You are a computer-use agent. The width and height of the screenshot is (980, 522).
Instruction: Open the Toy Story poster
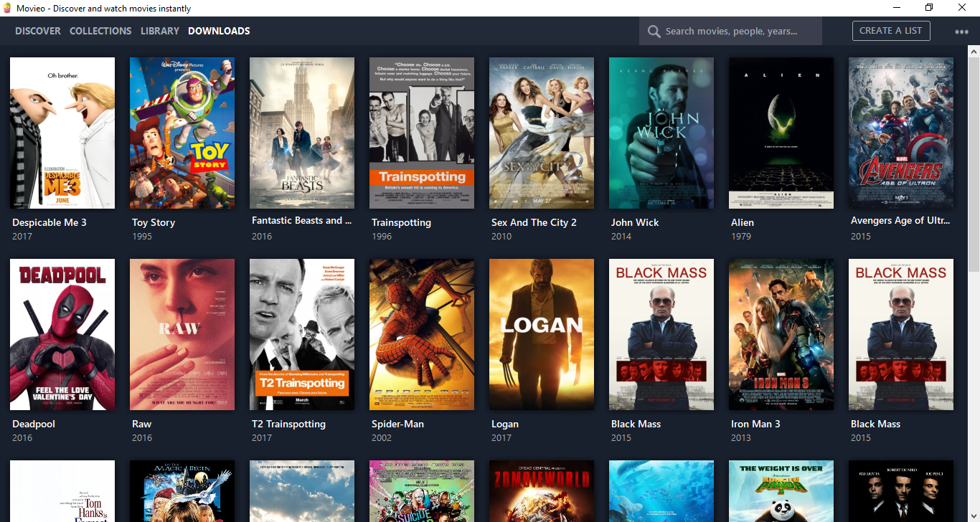point(182,133)
